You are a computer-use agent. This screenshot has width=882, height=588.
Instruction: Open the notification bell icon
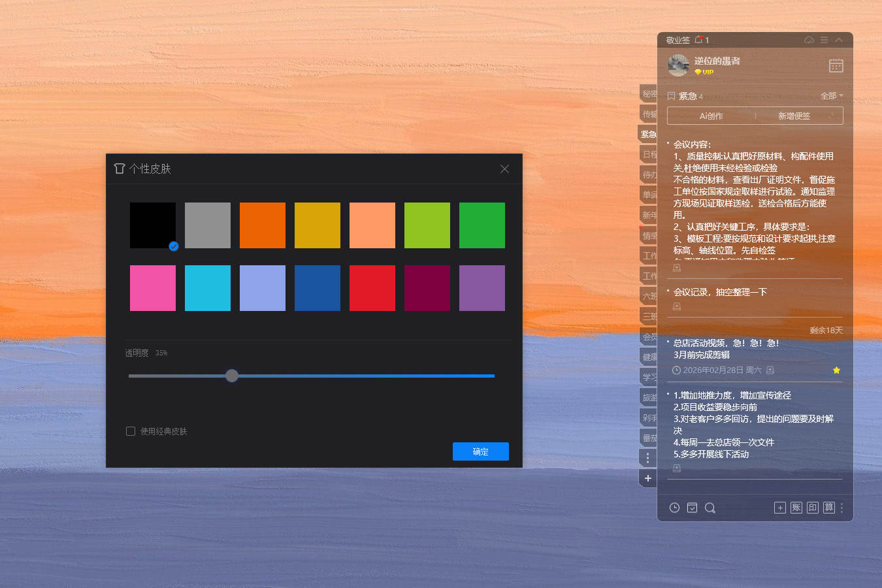pos(698,40)
